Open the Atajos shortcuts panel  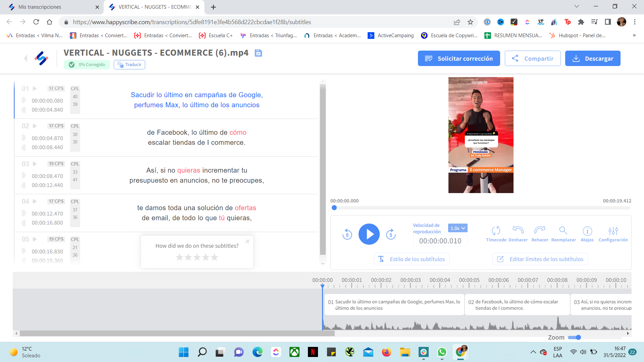pyautogui.click(x=587, y=231)
